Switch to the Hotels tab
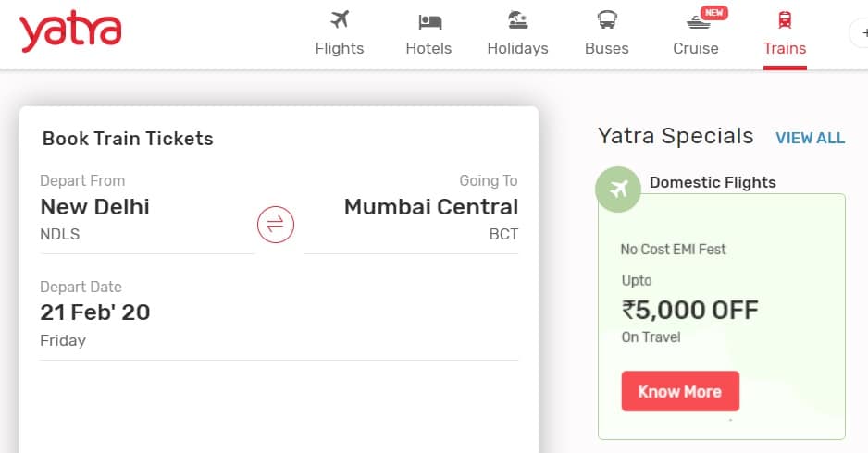The height and width of the screenshot is (453, 868). click(428, 48)
